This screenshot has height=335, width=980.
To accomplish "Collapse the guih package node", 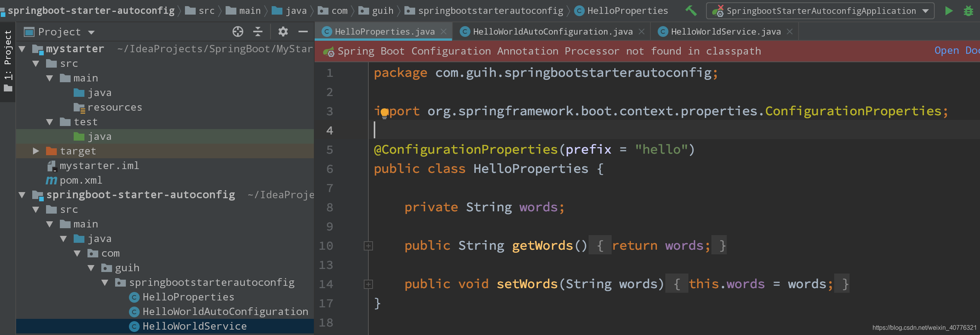I will click(x=91, y=268).
